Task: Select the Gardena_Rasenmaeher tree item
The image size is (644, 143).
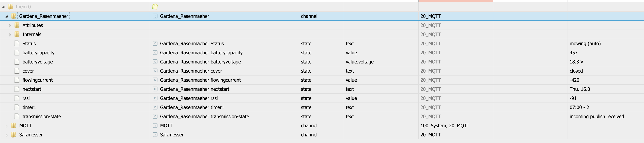Action: [44, 16]
